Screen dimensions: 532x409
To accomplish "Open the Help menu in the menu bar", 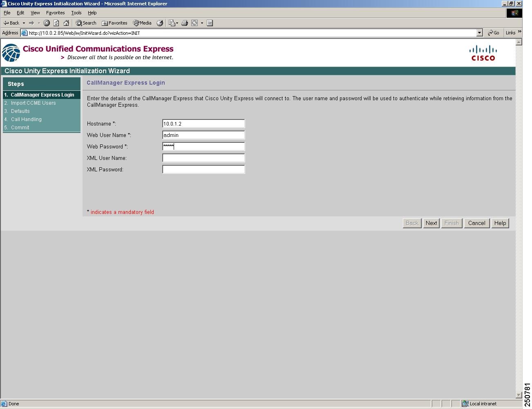I will 92,13.
